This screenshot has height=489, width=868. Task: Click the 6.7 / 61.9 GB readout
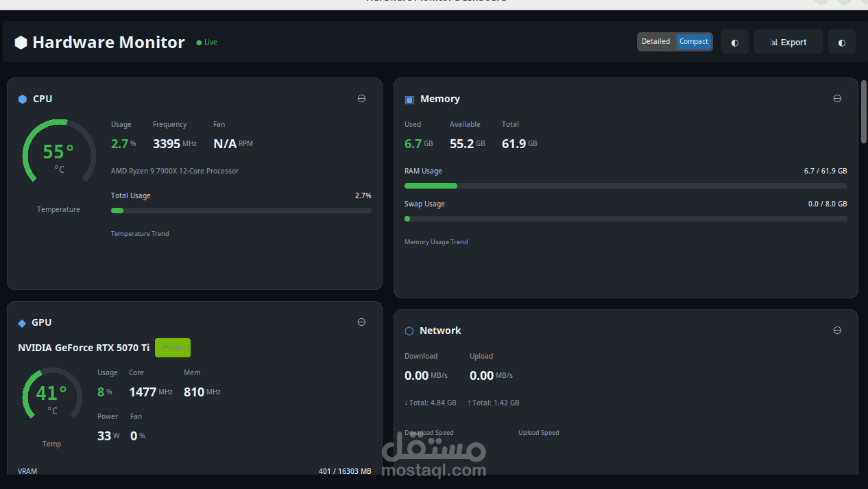(x=825, y=171)
